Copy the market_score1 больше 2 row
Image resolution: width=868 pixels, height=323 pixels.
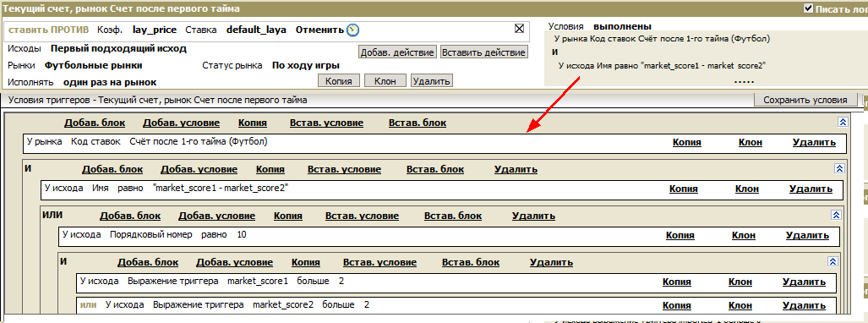point(677,282)
